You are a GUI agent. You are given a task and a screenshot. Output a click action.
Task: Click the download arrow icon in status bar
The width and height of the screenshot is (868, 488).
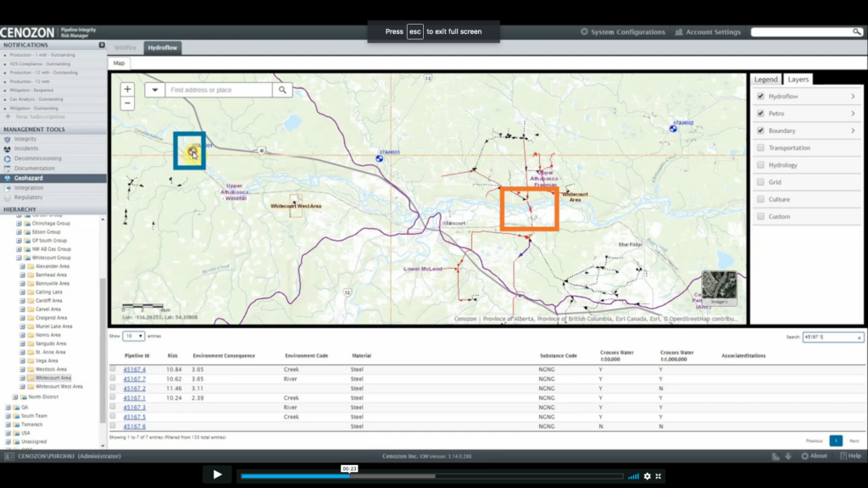click(x=788, y=457)
